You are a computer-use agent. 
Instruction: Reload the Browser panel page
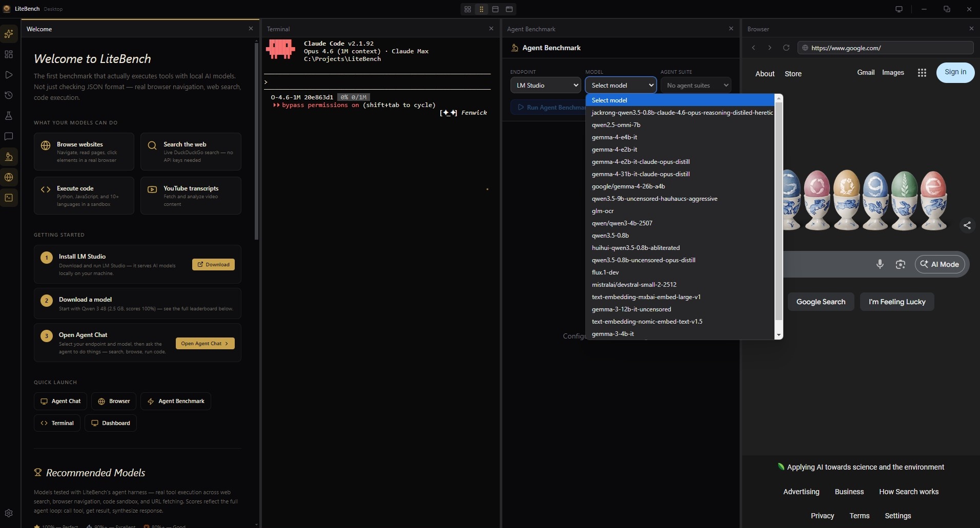point(786,48)
